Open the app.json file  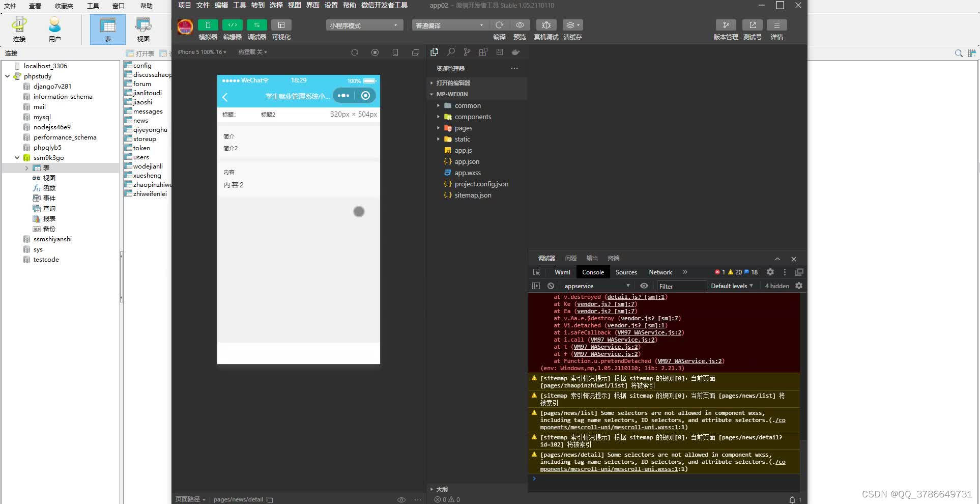[x=467, y=161]
